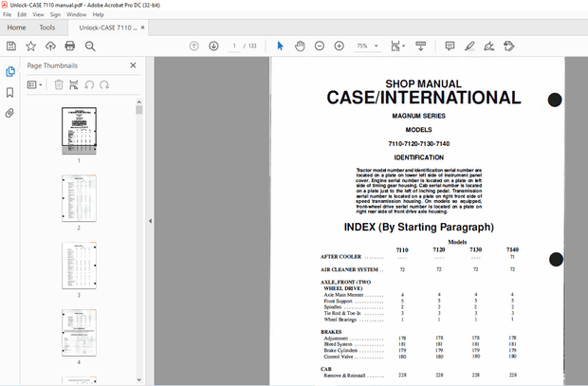Open the Window menu

77,14
